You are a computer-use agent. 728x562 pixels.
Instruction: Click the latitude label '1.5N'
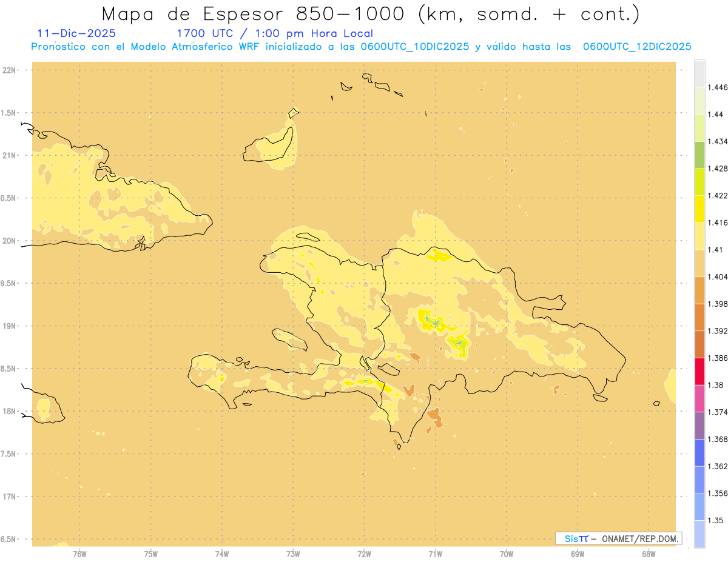pos(9,113)
